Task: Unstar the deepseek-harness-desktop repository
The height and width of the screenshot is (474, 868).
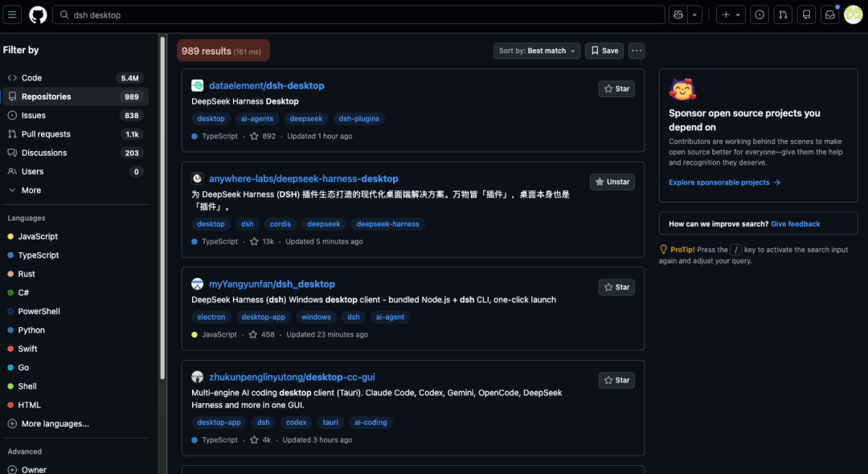Action: [612, 182]
